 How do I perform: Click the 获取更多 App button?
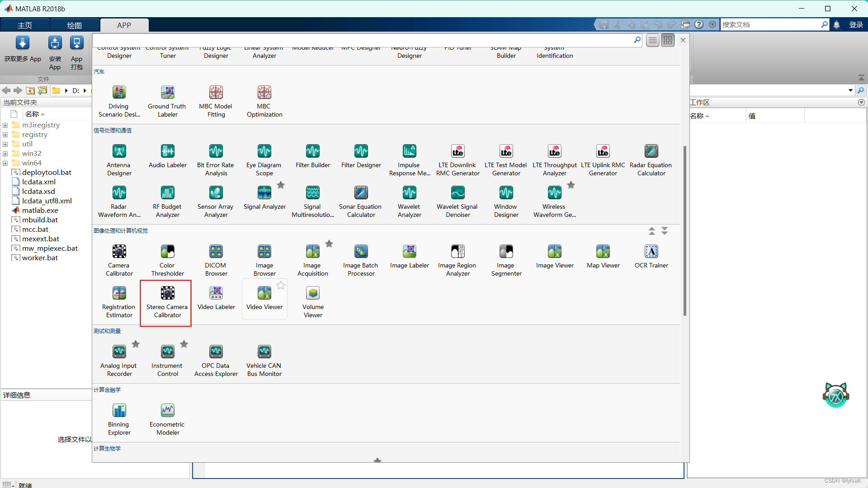point(23,50)
